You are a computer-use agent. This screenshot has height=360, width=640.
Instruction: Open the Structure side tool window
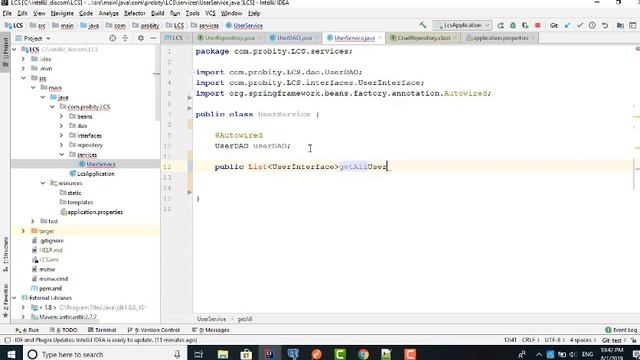coord(5,254)
